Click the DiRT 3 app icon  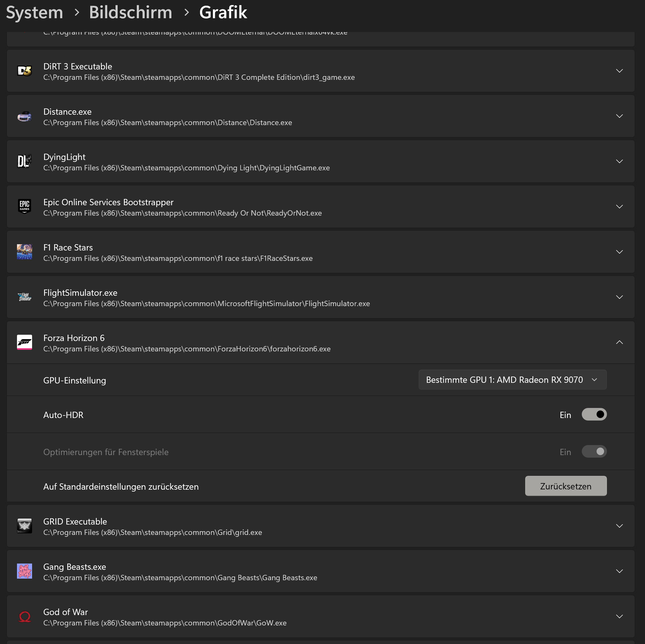point(24,71)
